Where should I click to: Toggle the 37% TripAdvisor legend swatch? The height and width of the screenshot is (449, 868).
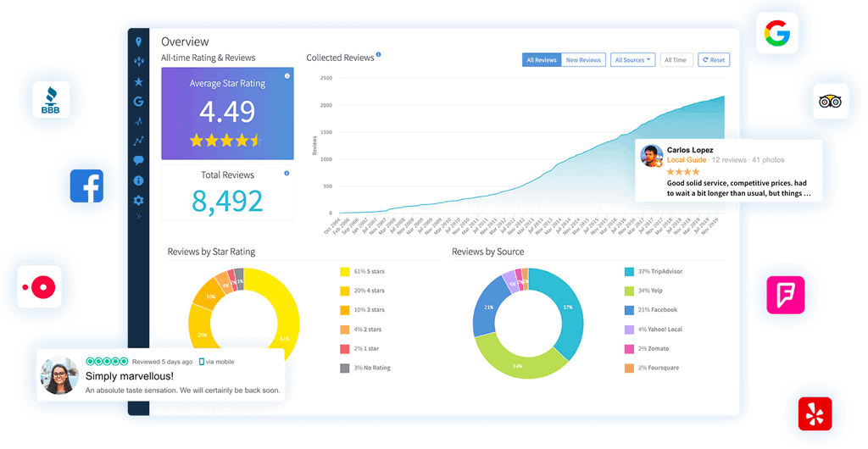(629, 271)
